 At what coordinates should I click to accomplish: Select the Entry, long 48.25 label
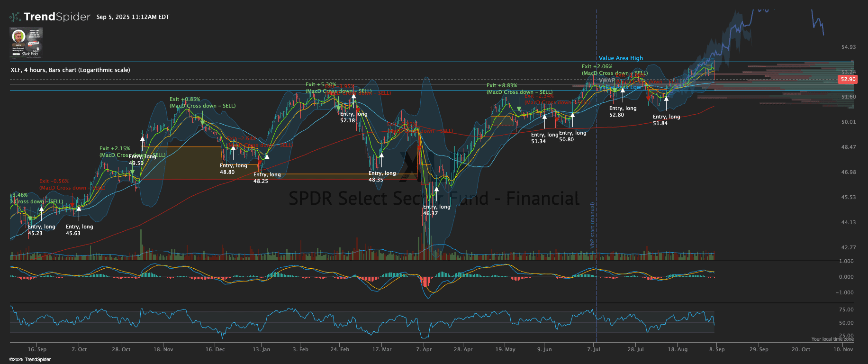[x=267, y=178]
